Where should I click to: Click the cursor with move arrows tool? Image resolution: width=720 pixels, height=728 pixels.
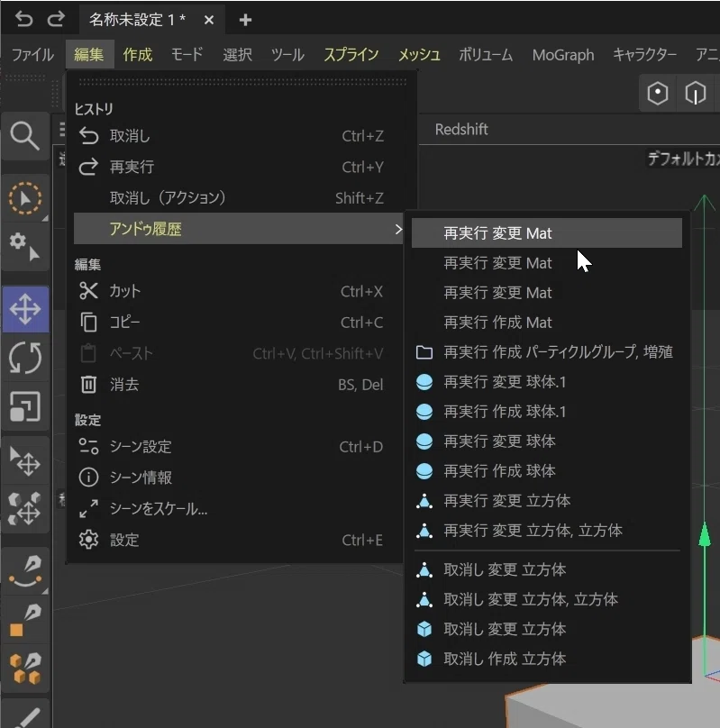click(25, 461)
